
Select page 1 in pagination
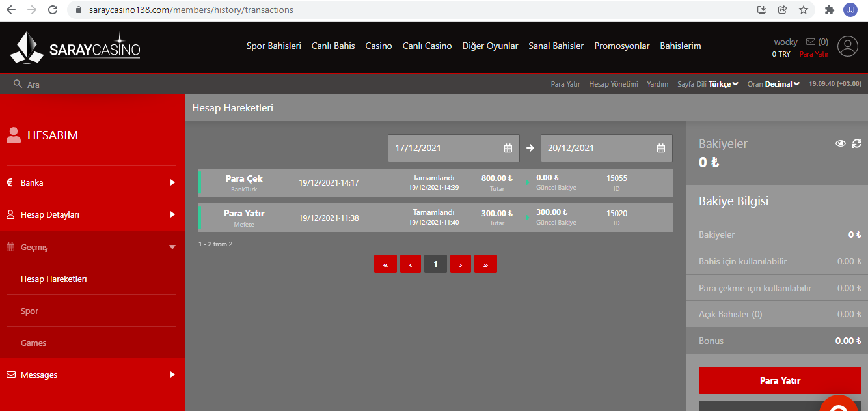435,264
